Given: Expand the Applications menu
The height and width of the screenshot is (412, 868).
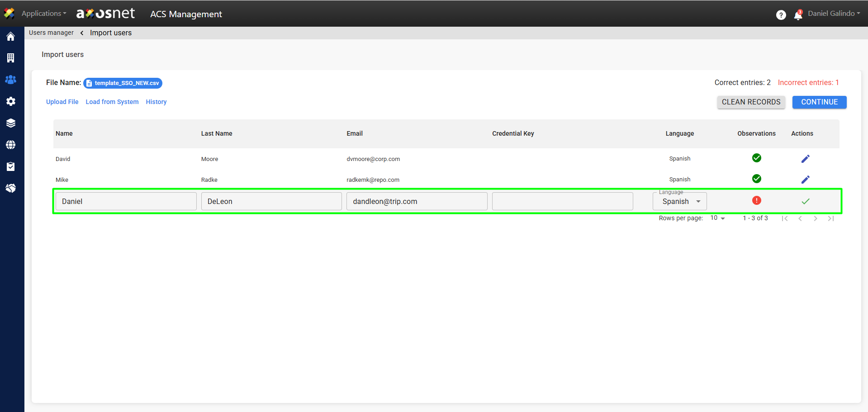Looking at the screenshot, I should coord(44,14).
